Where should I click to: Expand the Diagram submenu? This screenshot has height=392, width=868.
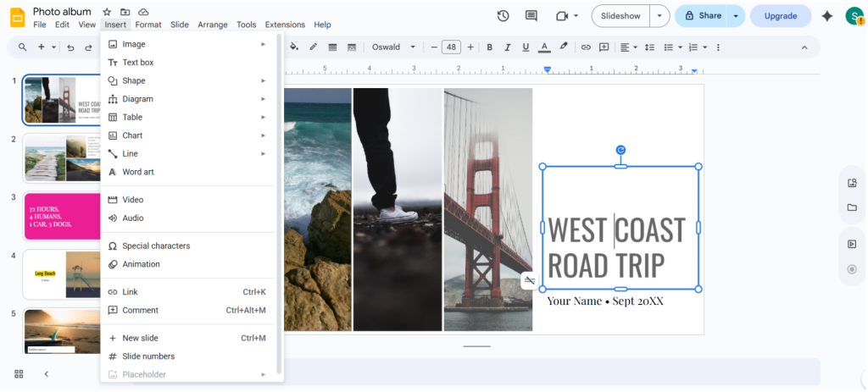tap(187, 99)
